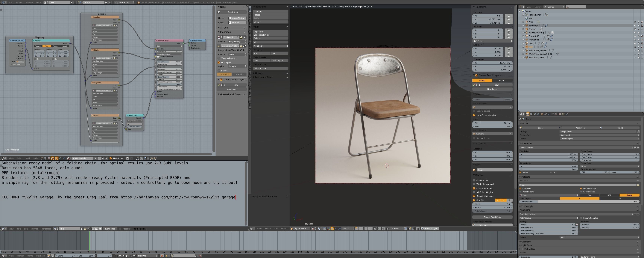The image size is (644, 258).
Task: Toggle the 3D manipulator axis icon
Action: pos(329,228)
